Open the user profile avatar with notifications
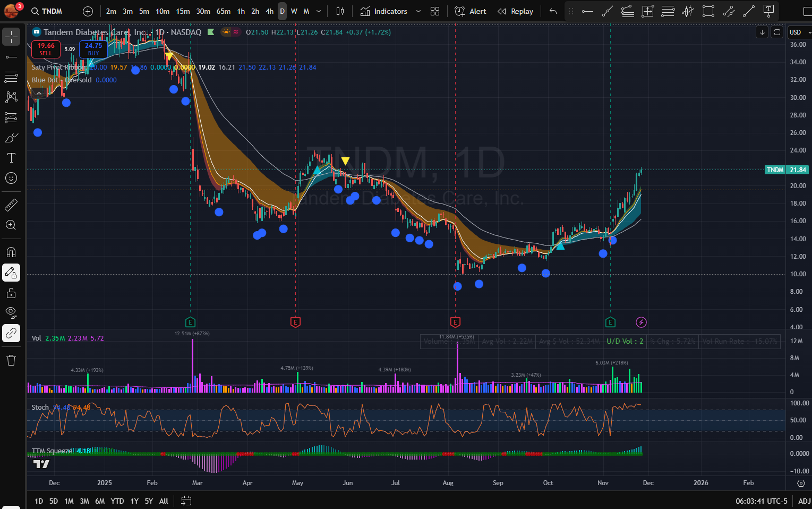This screenshot has width=812, height=509. (12, 11)
